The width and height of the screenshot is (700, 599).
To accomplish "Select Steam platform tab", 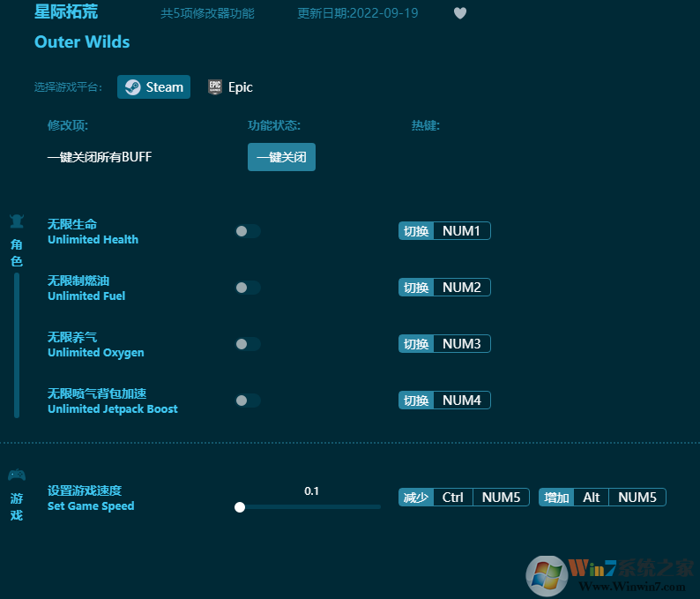I will pyautogui.click(x=153, y=87).
